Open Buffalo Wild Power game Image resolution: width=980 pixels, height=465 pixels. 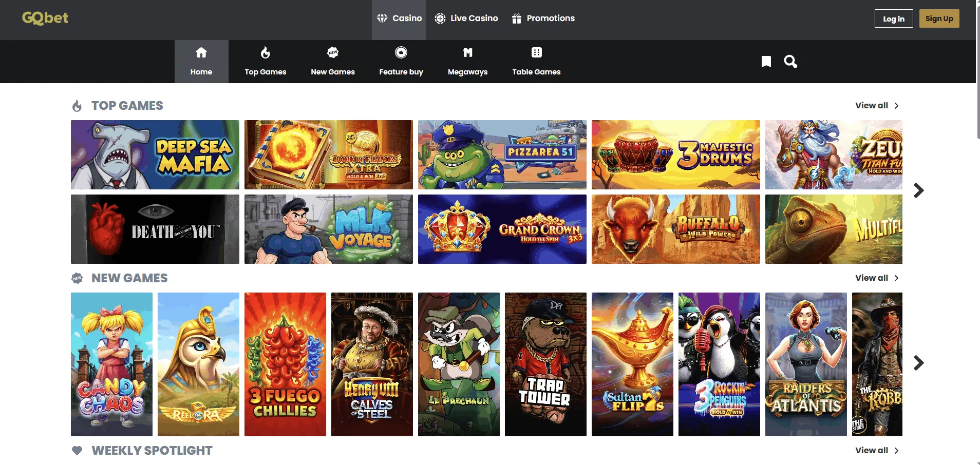click(x=676, y=229)
